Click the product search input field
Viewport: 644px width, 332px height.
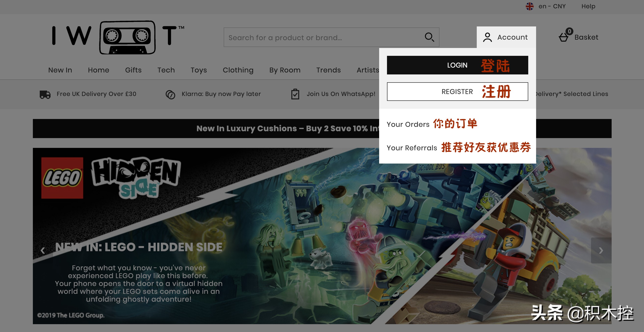(322, 37)
